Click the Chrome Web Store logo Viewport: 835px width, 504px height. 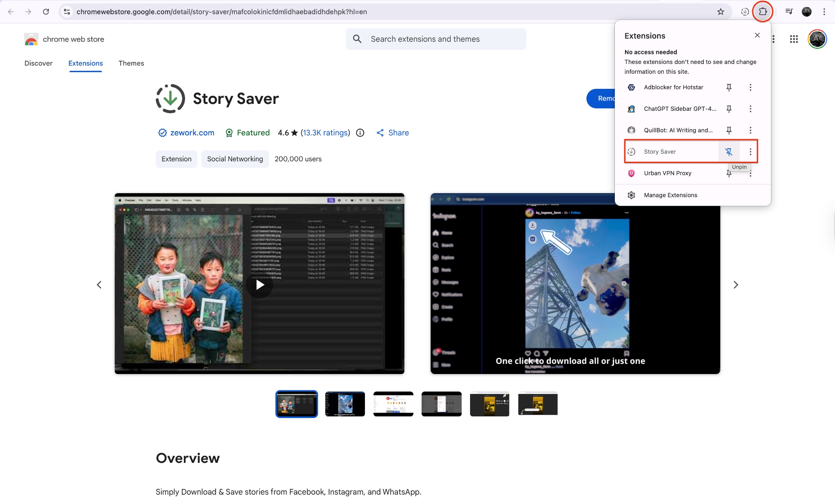point(31,39)
